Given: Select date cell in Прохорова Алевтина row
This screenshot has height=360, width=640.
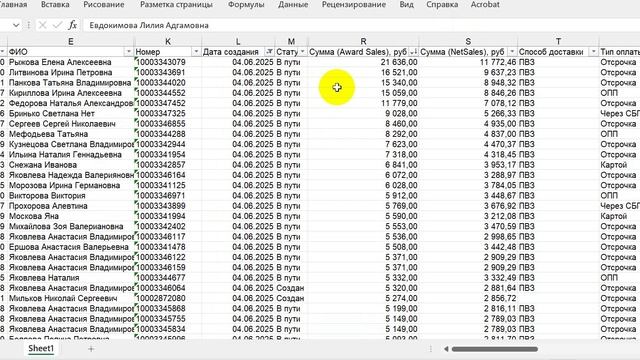Looking at the screenshot, I should click(x=238, y=206).
